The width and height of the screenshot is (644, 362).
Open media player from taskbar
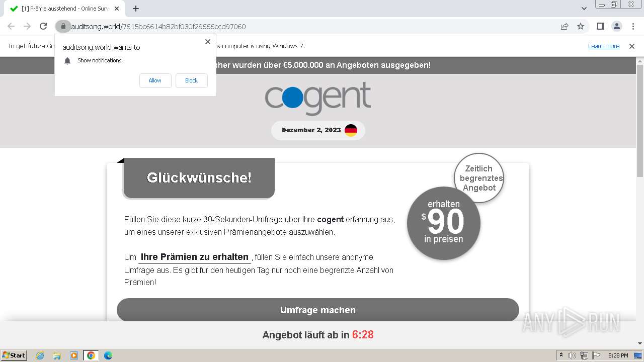74,355
